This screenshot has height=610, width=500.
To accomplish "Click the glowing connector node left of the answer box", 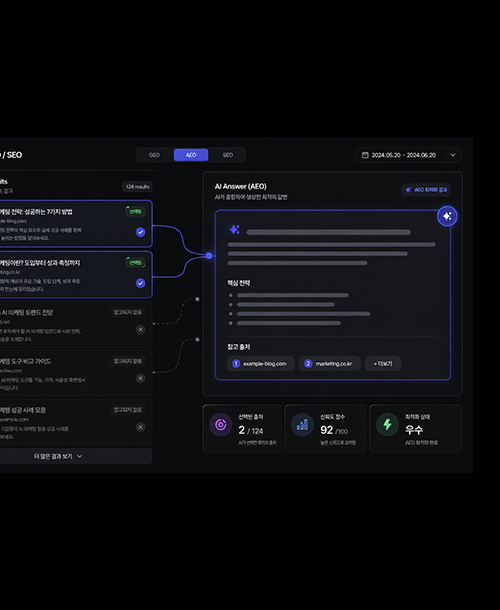I will [209, 256].
